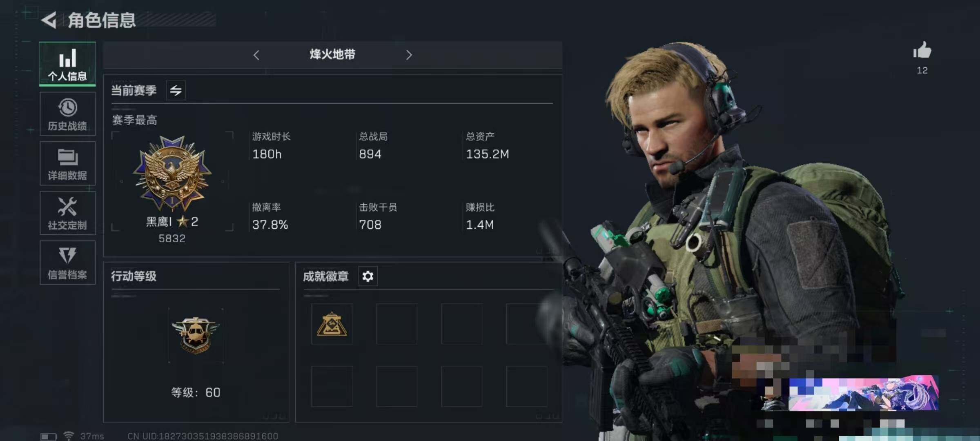Toggle the 当前赛季 season swap button
The width and height of the screenshot is (980, 441).
pyautogui.click(x=176, y=90)
